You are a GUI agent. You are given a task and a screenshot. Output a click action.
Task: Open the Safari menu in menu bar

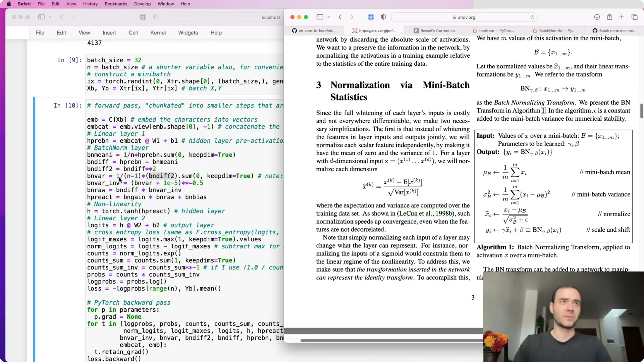[24, 4]
